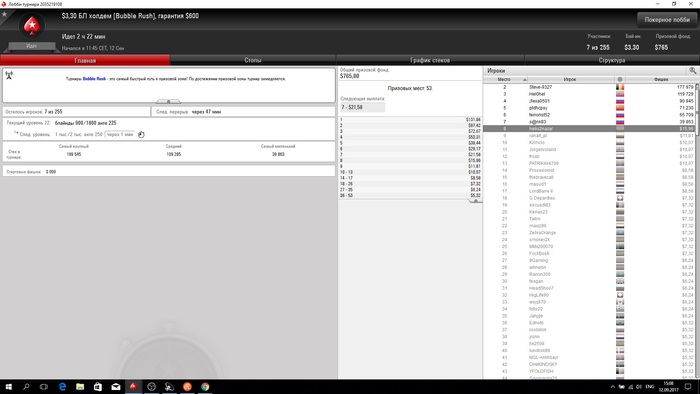Click Jlexa0501's Russian flag icon

(x=620, y=101)
